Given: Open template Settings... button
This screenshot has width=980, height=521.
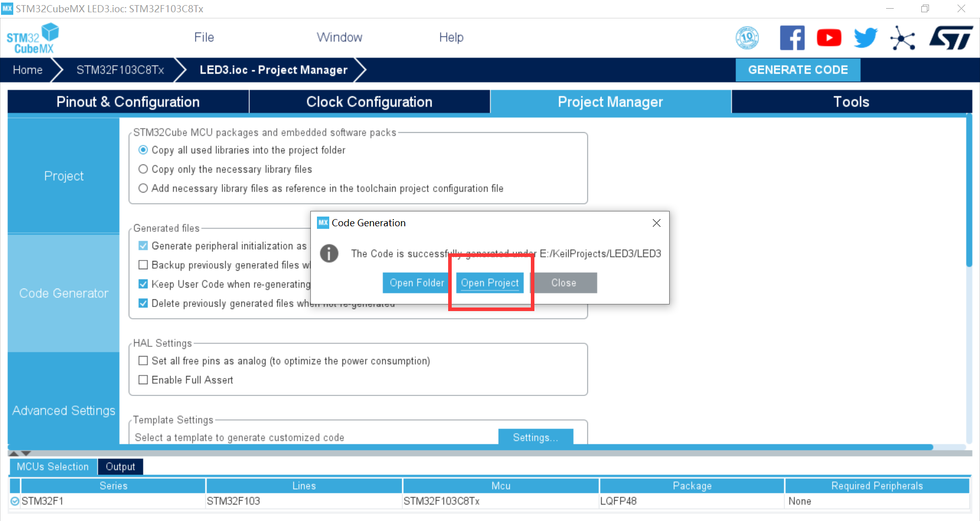Looking at the screenshot, I should [x=536, y=437].
